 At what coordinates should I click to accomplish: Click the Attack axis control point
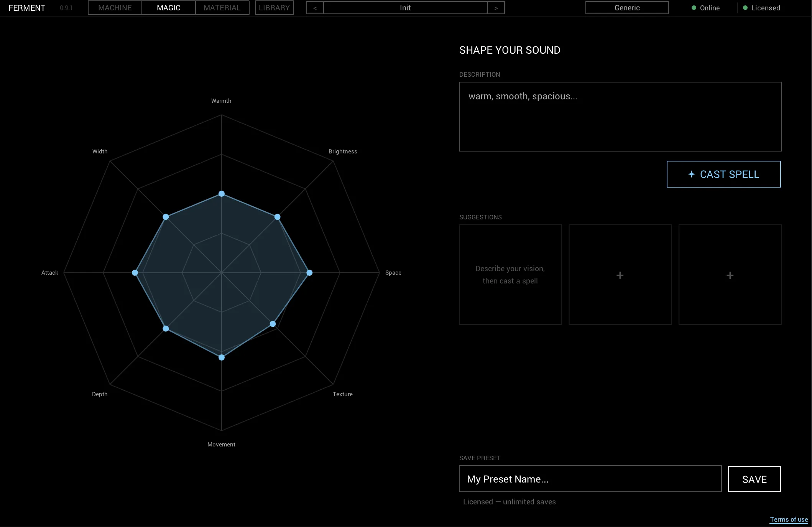point(135,273)
